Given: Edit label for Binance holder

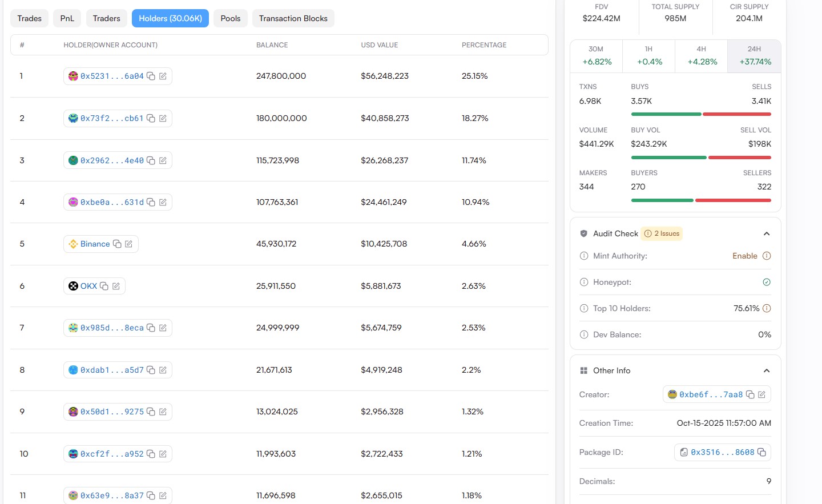Looking at the screenshot, I should 128,244.
